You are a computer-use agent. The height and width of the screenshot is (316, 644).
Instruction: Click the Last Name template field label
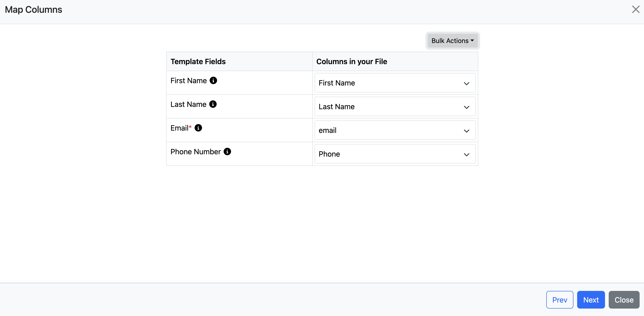(x=188, y=104)
